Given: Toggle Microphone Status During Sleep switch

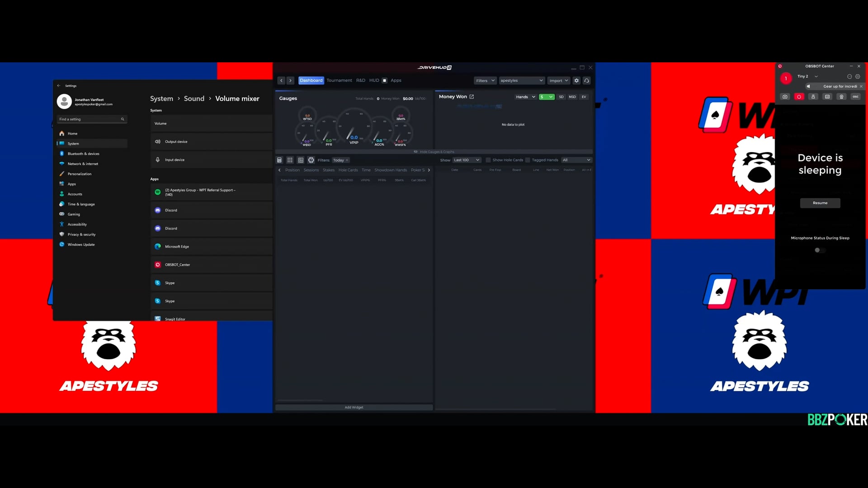Looking at the screenshot, I should 820,250.
